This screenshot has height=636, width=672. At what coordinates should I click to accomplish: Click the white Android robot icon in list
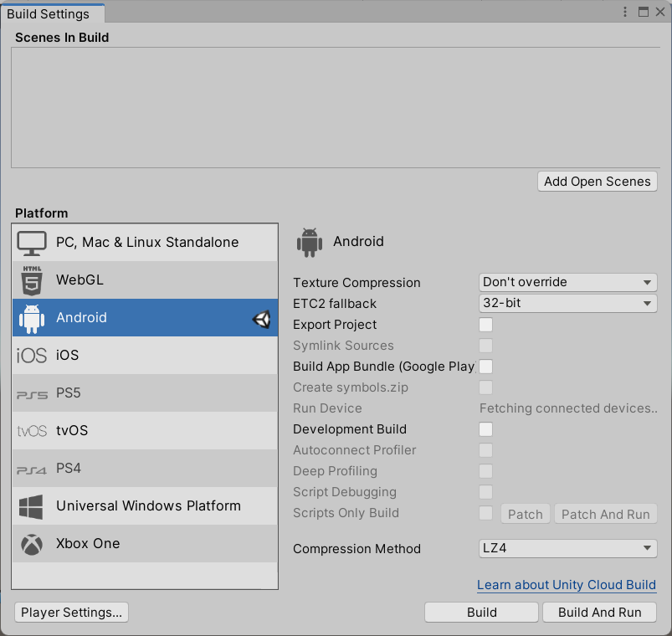(x=32, y=319)
